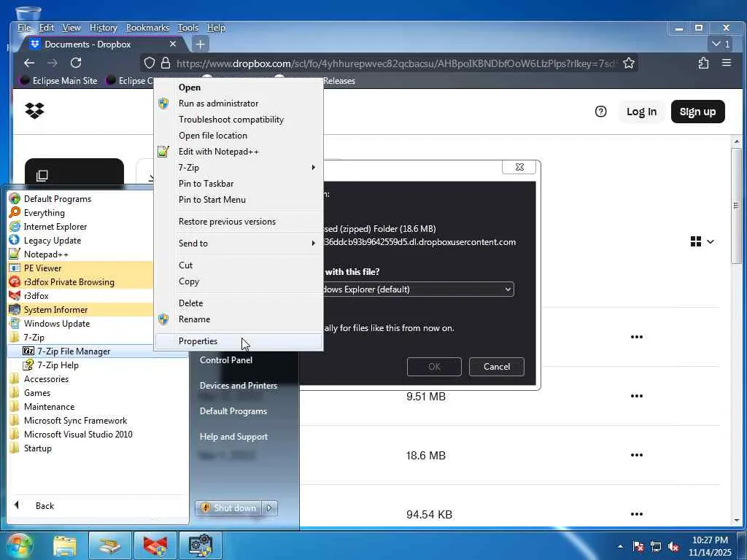The width and height of the screenshot is (747, 560).
Task: Open Help and Support
Action: pos(233,437)
